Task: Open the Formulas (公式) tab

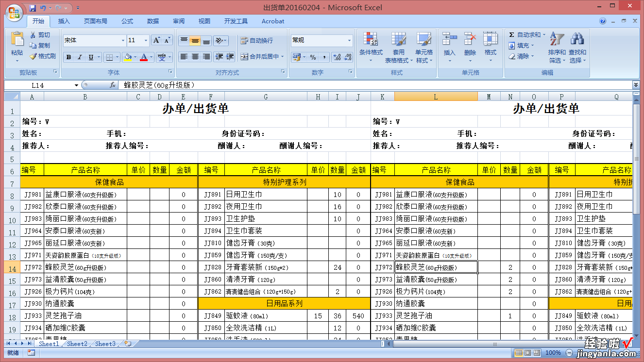Action: (x=127, y=21)
